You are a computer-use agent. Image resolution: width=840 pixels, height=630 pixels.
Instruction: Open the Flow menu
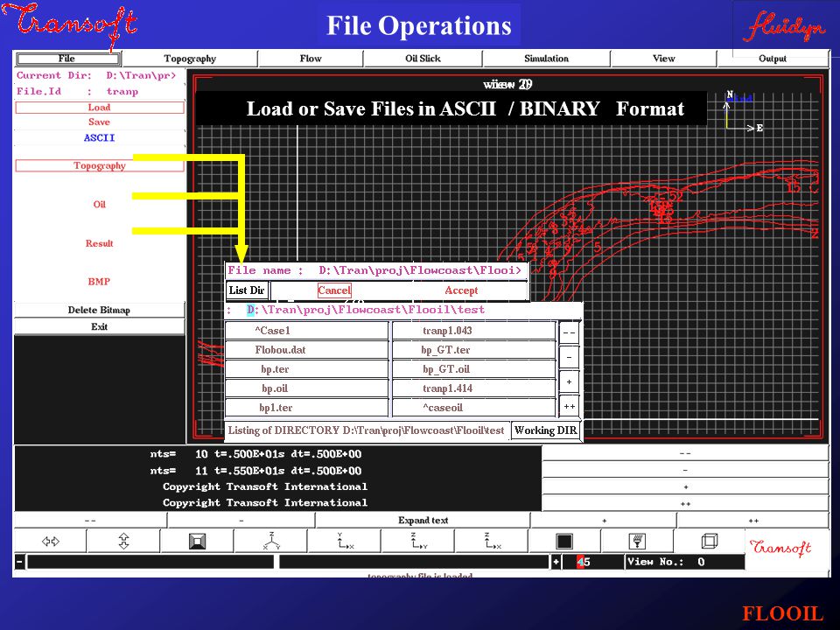point(311,59)
